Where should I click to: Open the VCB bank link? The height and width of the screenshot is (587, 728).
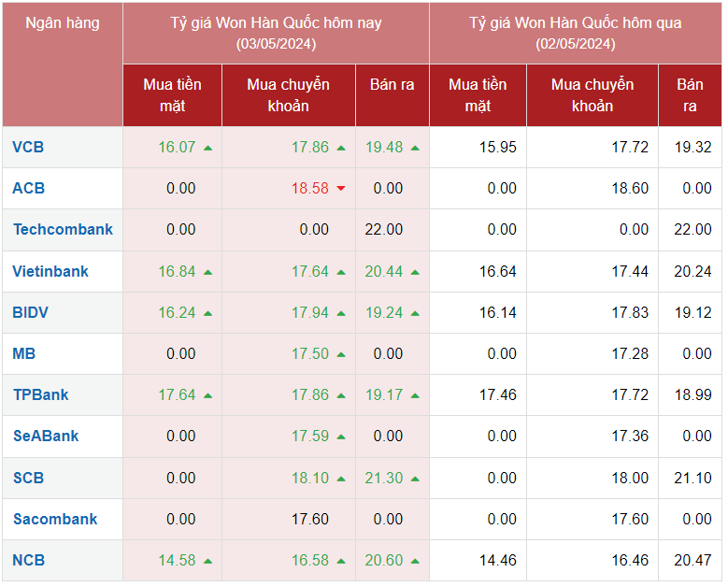click(x=28, y=147)
